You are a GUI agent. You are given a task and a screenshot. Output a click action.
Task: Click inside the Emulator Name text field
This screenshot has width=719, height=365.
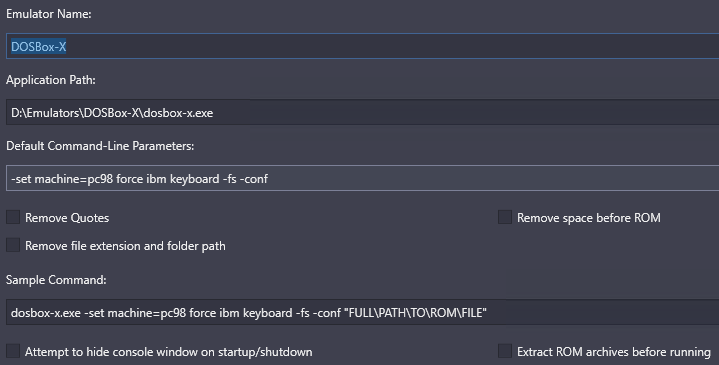click(x=362, y=46)
